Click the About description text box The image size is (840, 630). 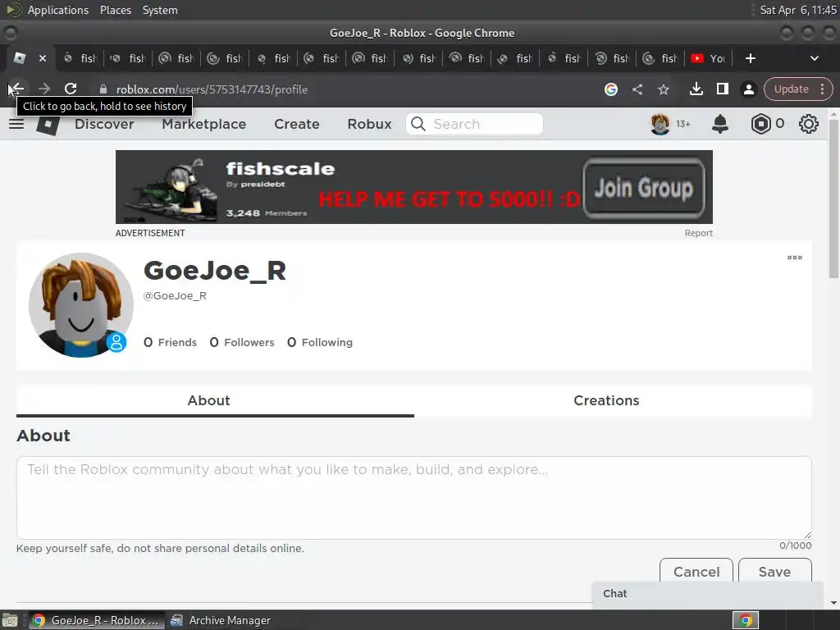[x=414, y=498]
